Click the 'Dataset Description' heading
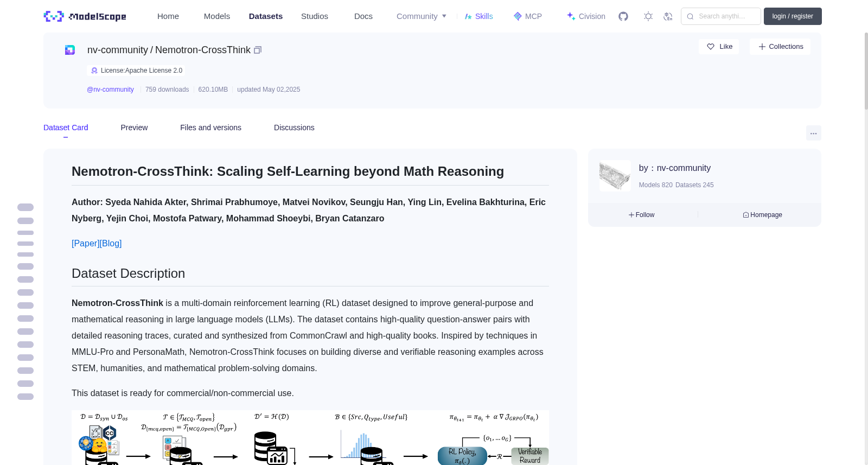 click(x=129, y=273)
